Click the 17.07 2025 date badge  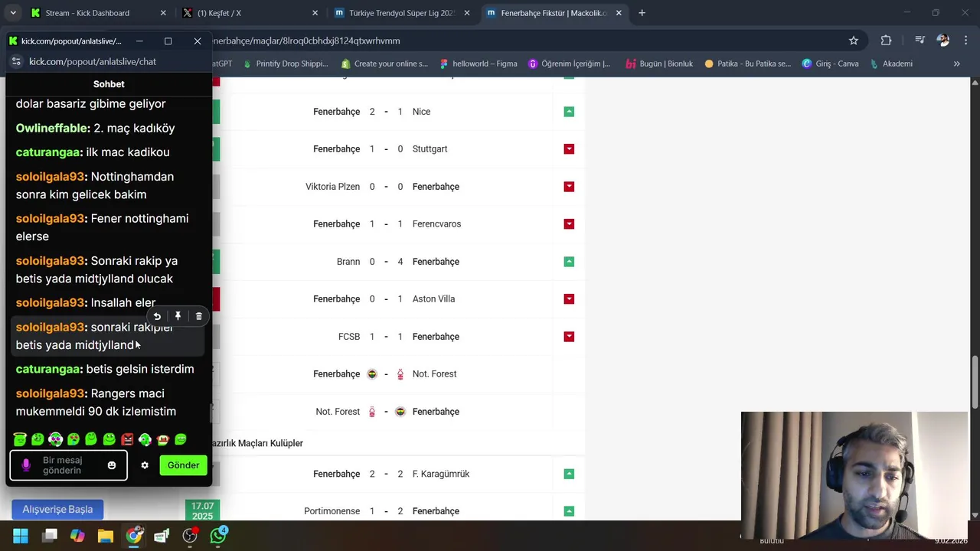(202, 510)
